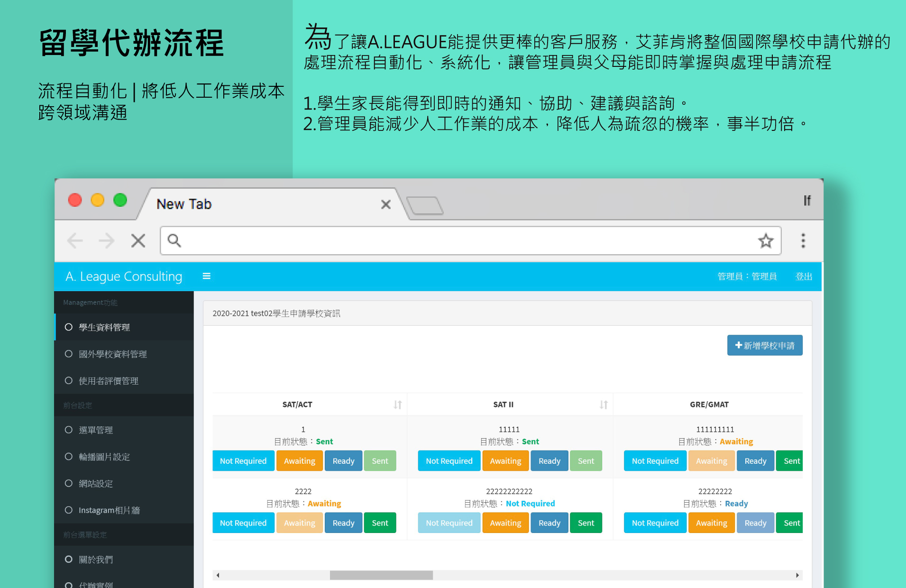Sort by SAT/ACT column arrows

tap(397, 404)
